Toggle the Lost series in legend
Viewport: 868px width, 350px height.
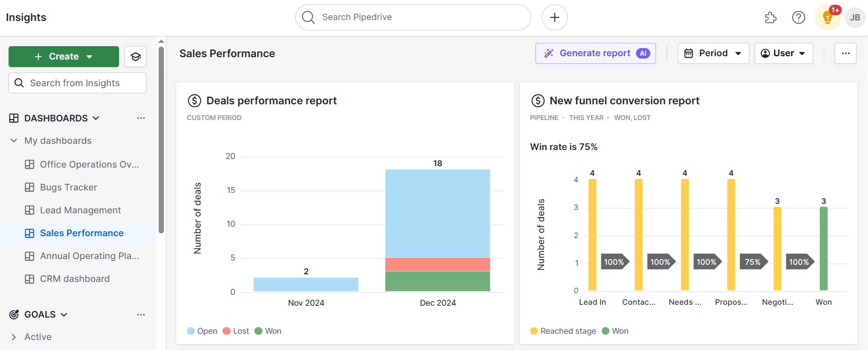[x=236, y=331]
